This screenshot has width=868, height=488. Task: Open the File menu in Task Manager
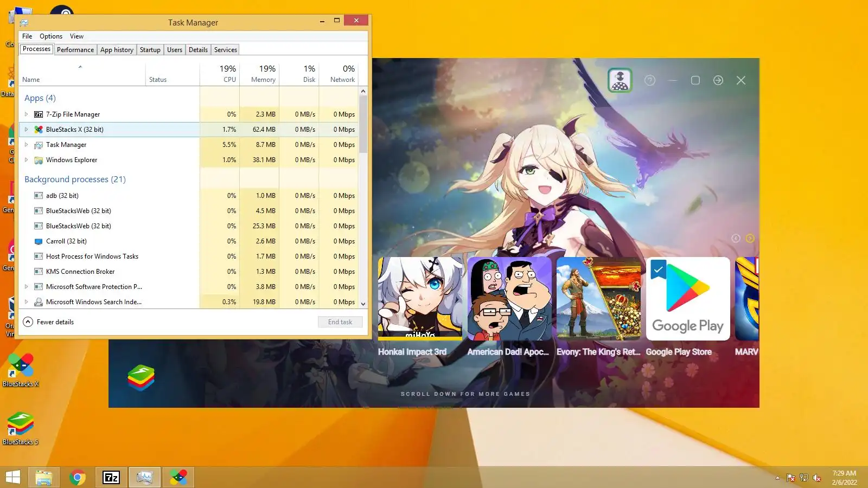[27, 36]
